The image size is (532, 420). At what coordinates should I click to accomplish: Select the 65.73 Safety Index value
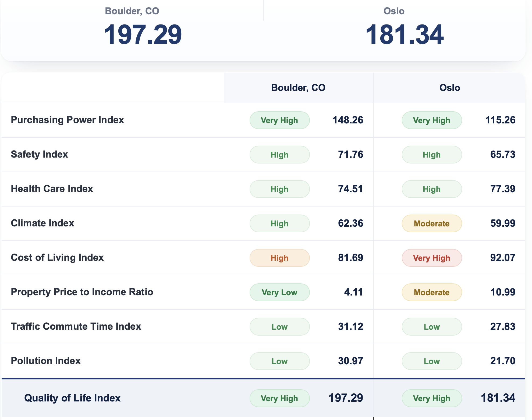pos(503,154)
